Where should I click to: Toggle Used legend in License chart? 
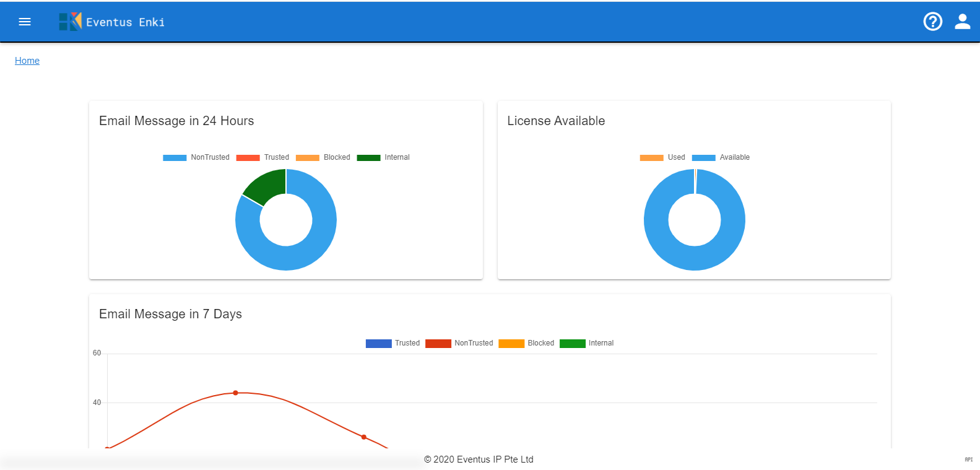click(x=662, y=157)
